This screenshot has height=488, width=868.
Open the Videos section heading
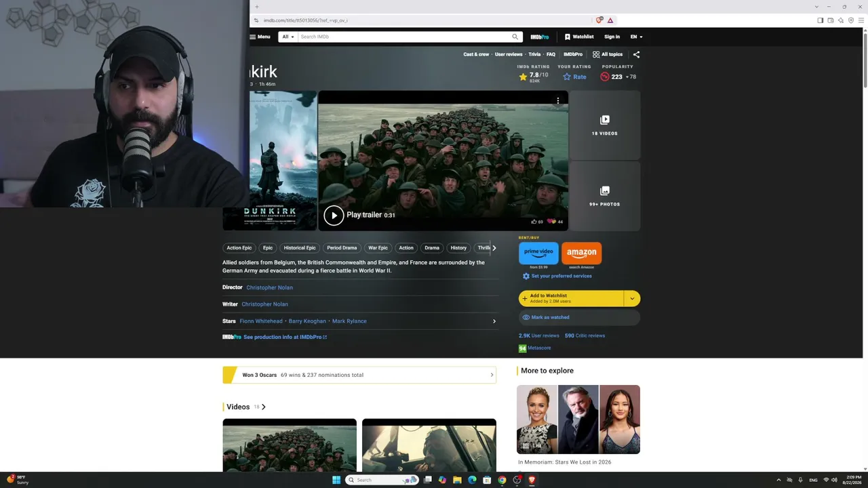pos(245,407)
